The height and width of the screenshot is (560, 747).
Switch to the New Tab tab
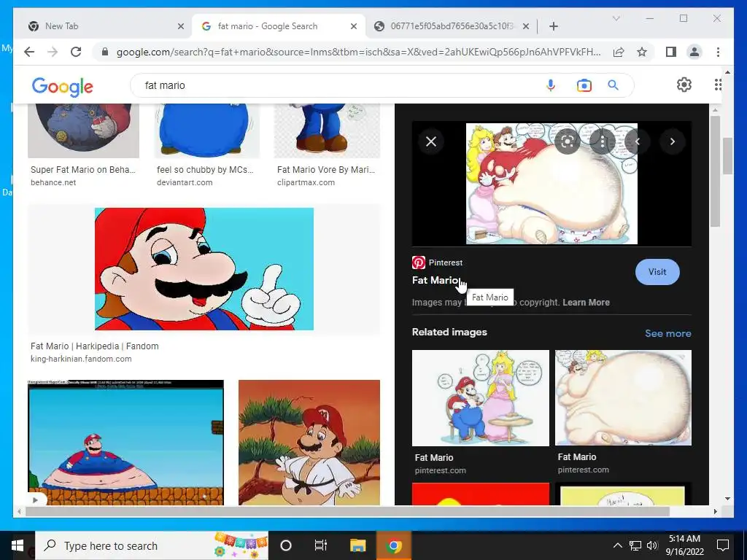click(x=104, y=26)
